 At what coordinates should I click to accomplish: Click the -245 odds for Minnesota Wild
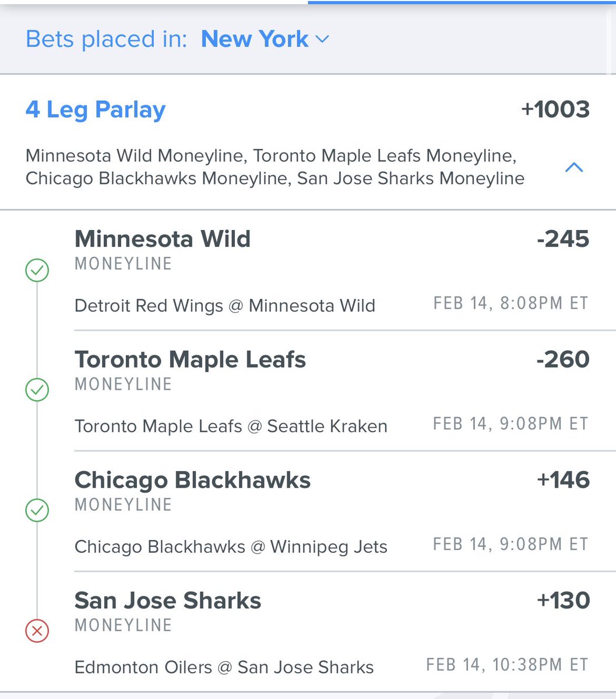tap(563, 239)
